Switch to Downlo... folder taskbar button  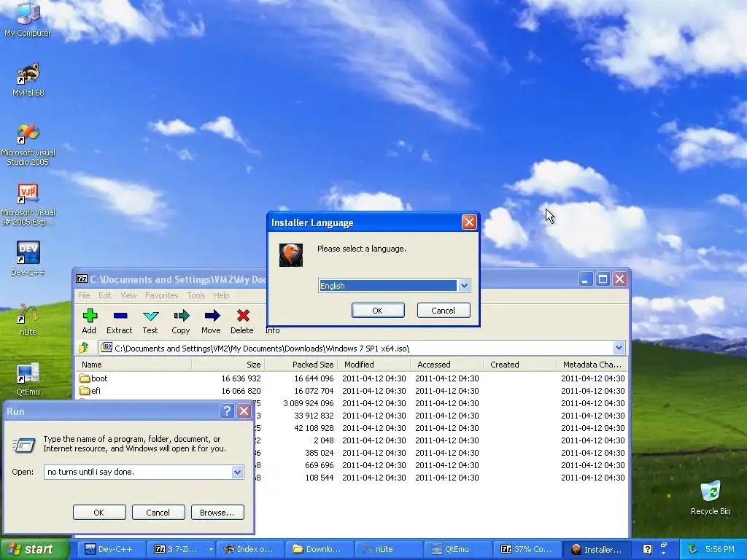point(320,550)
